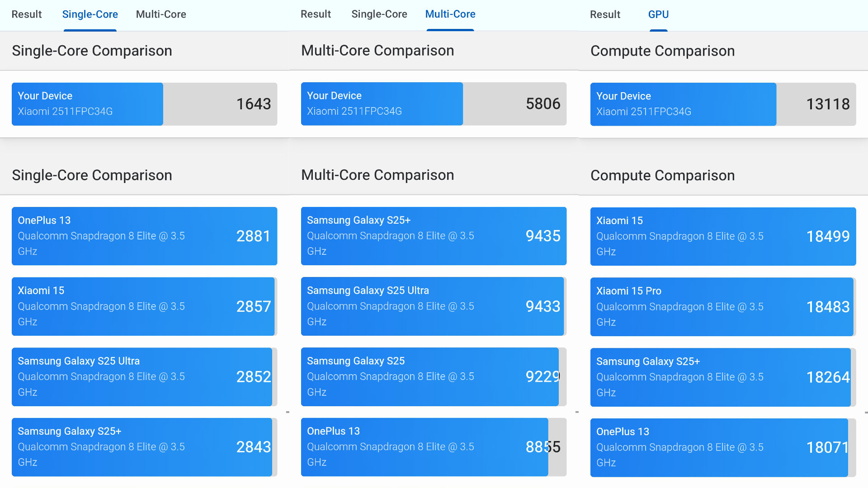
Task: Click Multi-Core Comparison heading above Your Device
Action: pos(377,51)
